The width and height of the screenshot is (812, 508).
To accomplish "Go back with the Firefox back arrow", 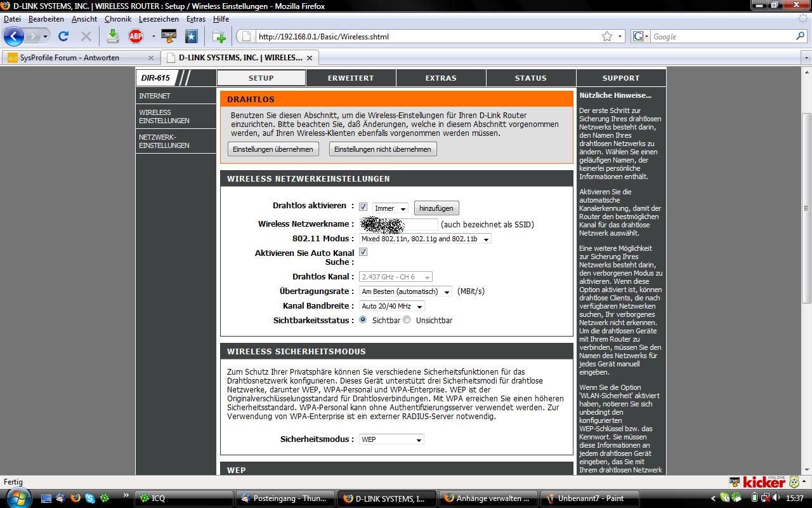I will point(14,36).
